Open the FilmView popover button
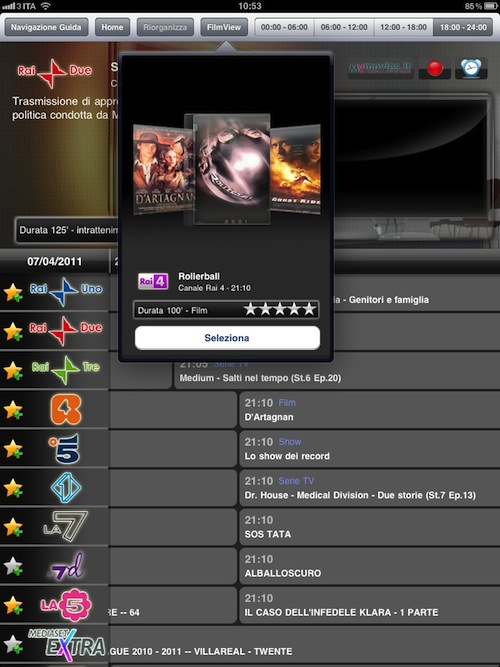The height and width of the screenshot is (667, 500). pyautogui.click(x=224, y=27)
